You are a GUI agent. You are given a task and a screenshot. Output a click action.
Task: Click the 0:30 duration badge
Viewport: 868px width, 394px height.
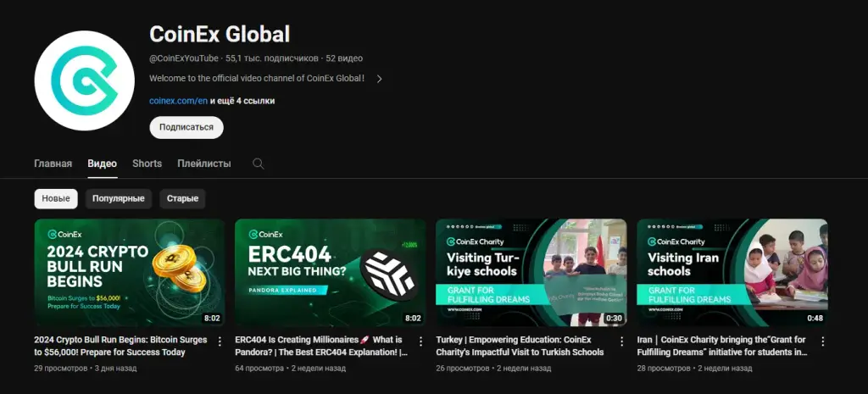pyautogui.click(x=614, y=319)
